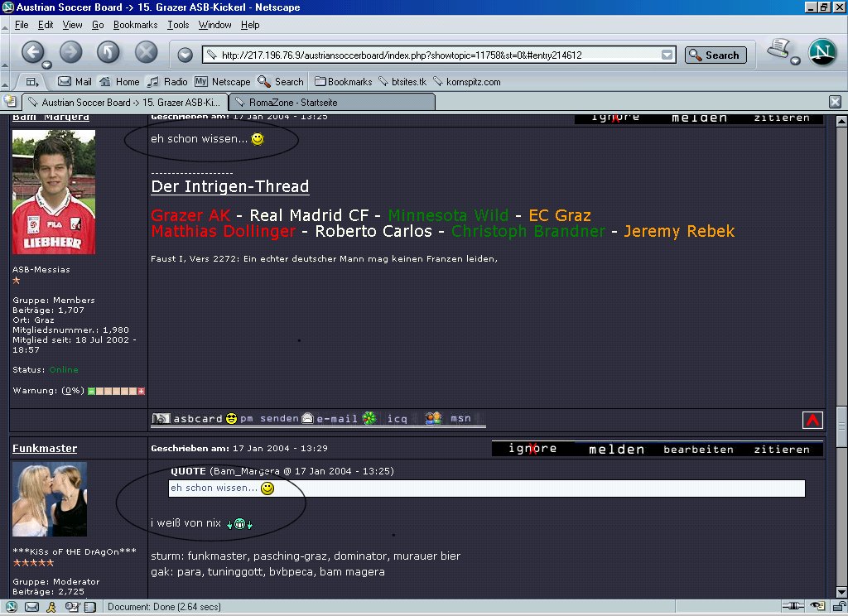Click the Forward navigation arrow

[x=71, y=52]
